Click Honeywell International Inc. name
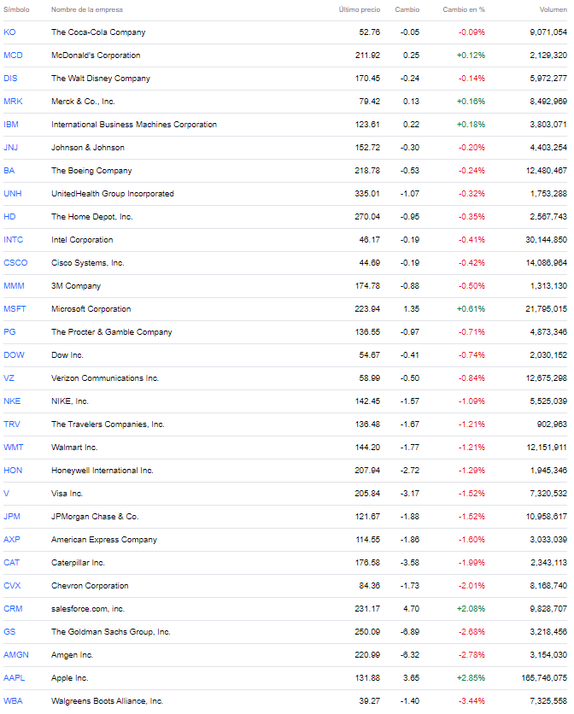Screen dimensions: 574x714 102,470
